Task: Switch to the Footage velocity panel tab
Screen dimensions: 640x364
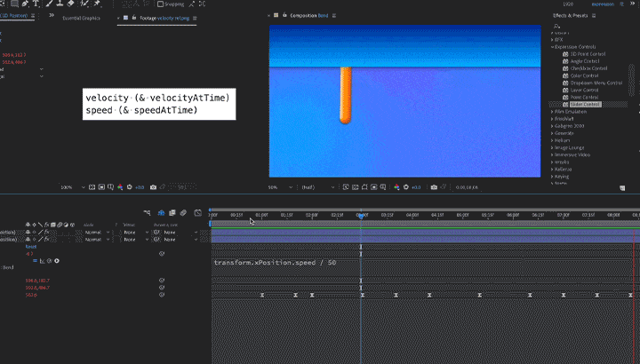Action: click(164, 18)
